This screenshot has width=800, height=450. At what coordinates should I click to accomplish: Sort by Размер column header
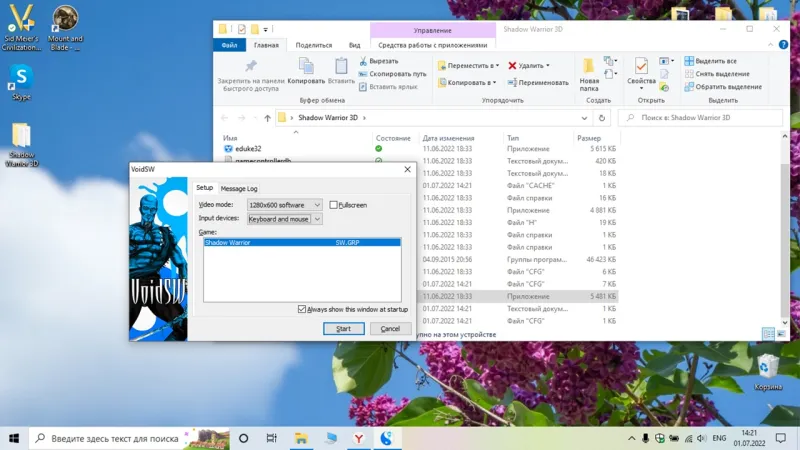[589, 138]
